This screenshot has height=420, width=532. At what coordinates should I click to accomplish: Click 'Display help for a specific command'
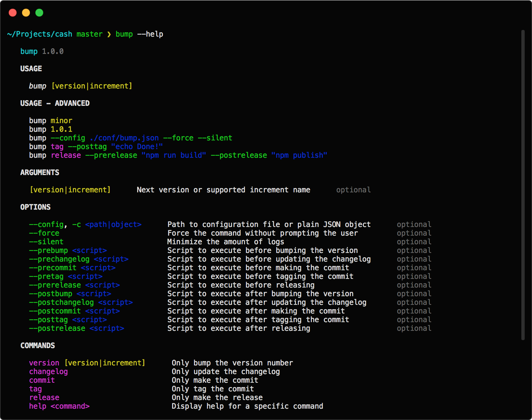247,406
